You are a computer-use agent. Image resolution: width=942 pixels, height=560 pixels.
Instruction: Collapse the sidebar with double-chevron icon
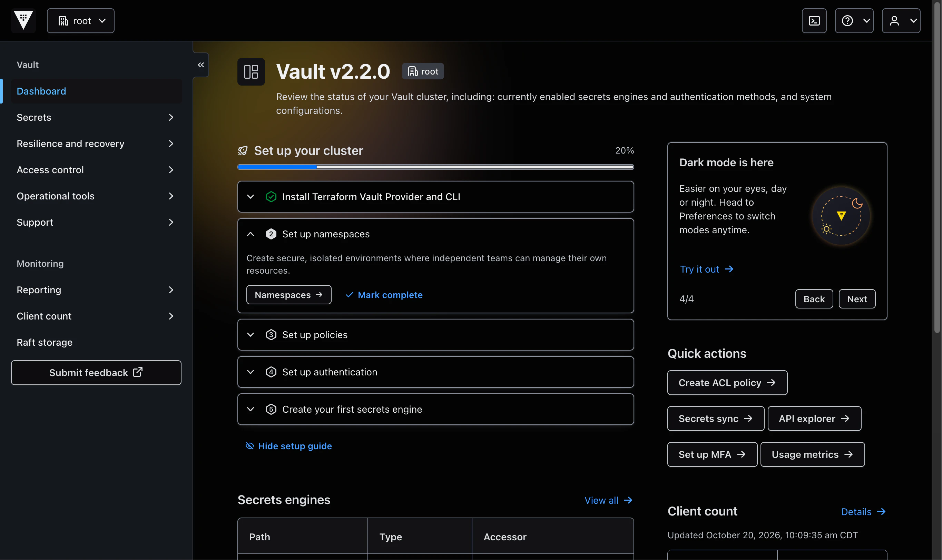point(201,65)
